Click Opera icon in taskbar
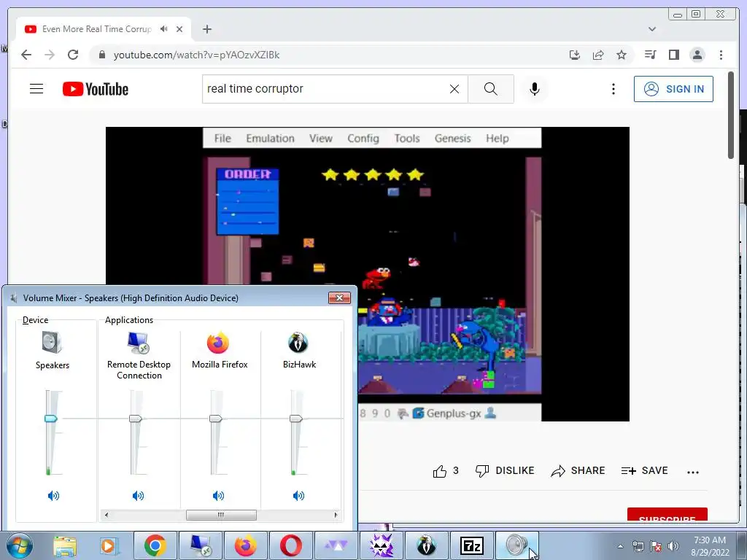 pyautogui.click(x=290, y=545)
